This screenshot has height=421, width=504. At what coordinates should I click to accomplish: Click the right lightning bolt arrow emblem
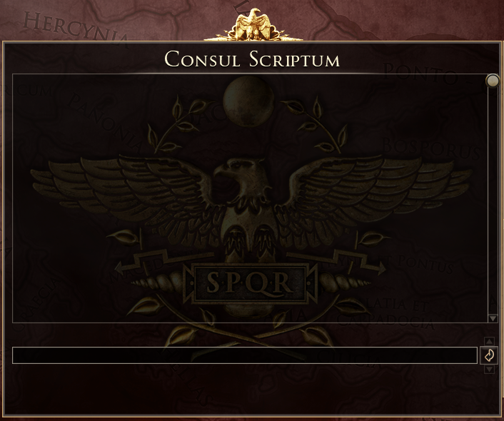336,260
